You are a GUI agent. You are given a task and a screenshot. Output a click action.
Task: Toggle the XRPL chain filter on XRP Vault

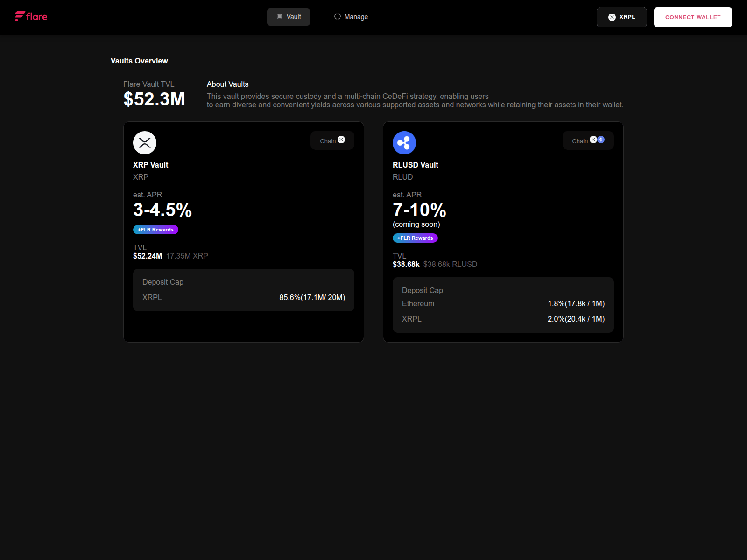(341, 139)
